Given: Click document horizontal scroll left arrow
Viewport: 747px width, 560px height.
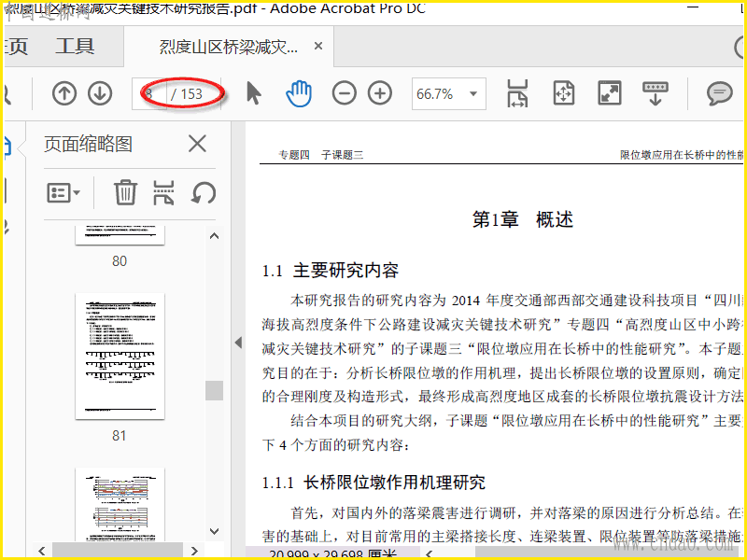Looking at the screenshot, I should [x=429, y=553].
